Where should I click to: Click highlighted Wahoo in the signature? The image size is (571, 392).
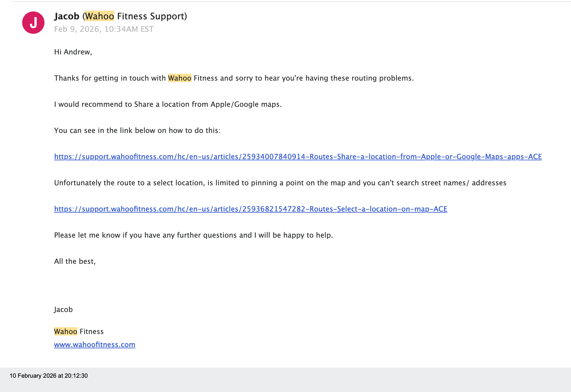pos(65,332)
